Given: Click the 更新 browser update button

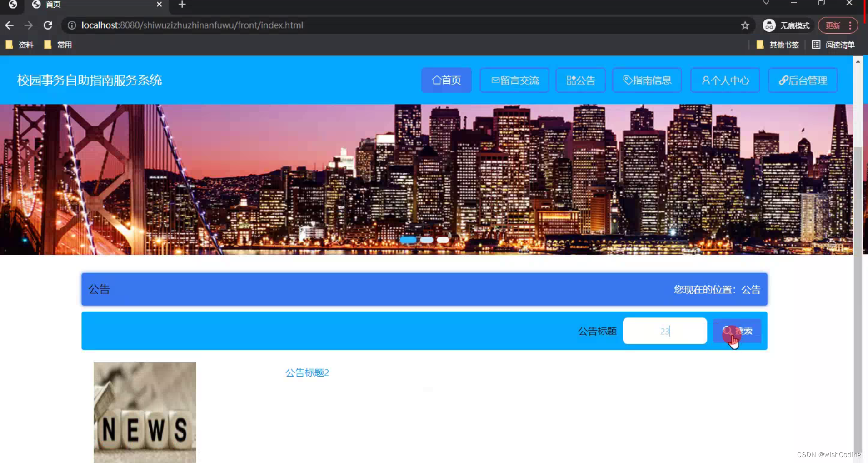Looking at the screenshot, I should click(x=833, y=25).
